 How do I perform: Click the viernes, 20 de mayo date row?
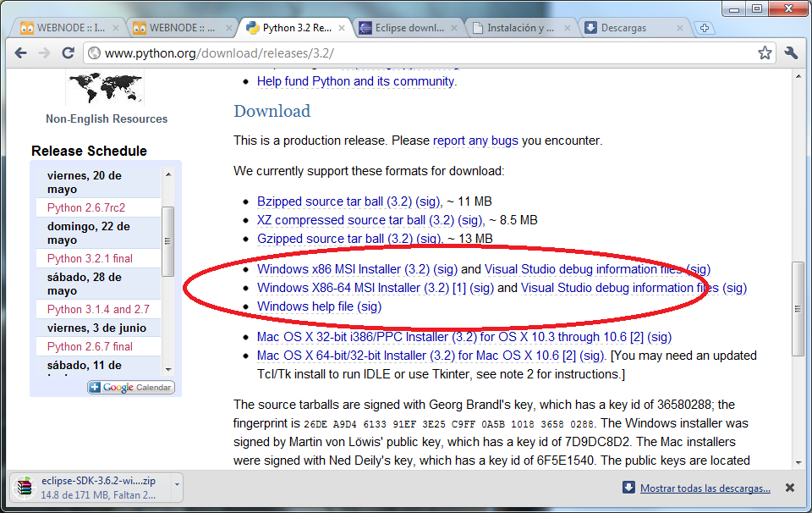(x=98, y=182)
